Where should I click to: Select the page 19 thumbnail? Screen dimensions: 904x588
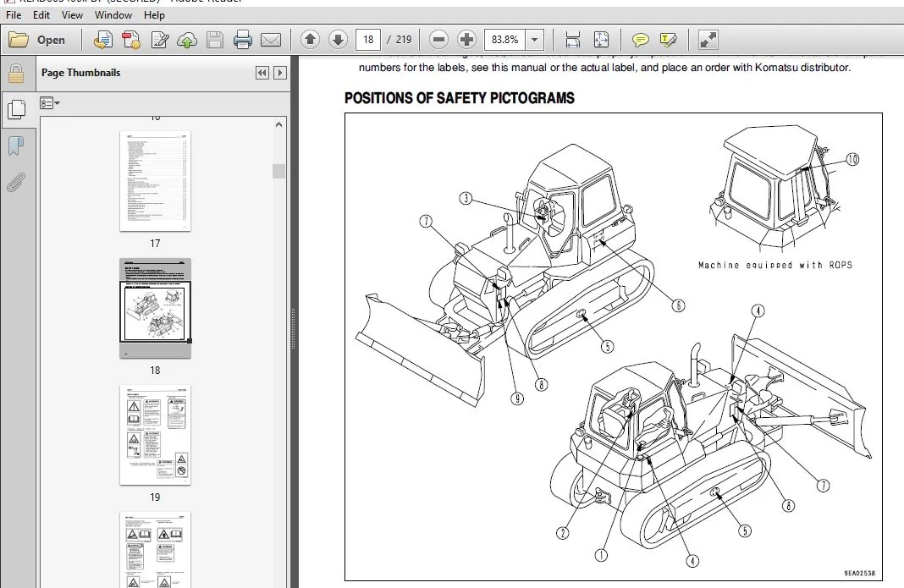pos(155,435)
